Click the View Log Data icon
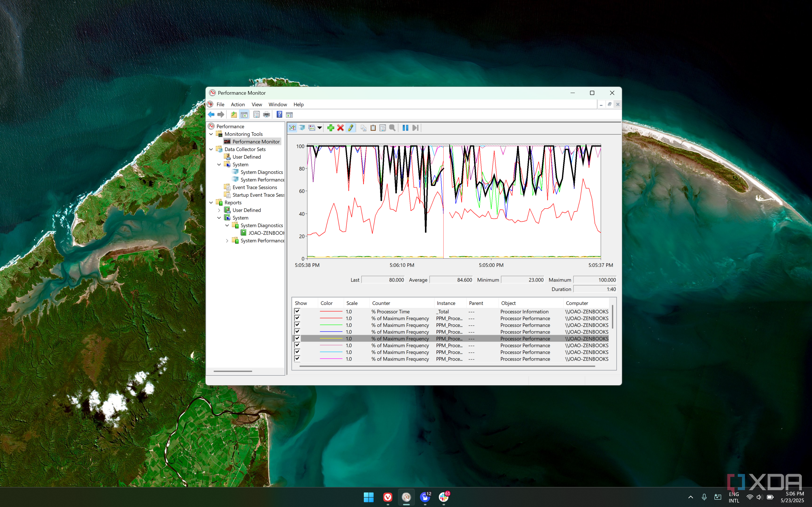The width and height of the screenshot is (812, 507). [302, 128]
